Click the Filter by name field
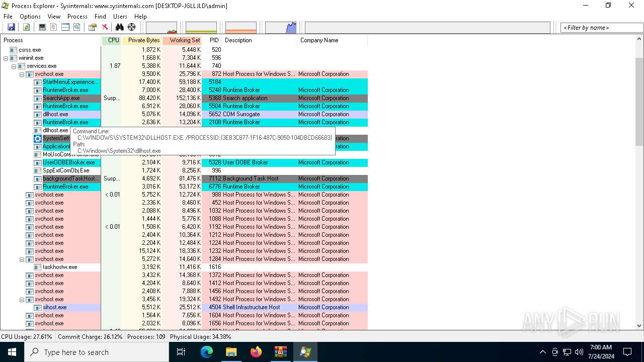Screen dimensions: 644x362 coord(602,28)
